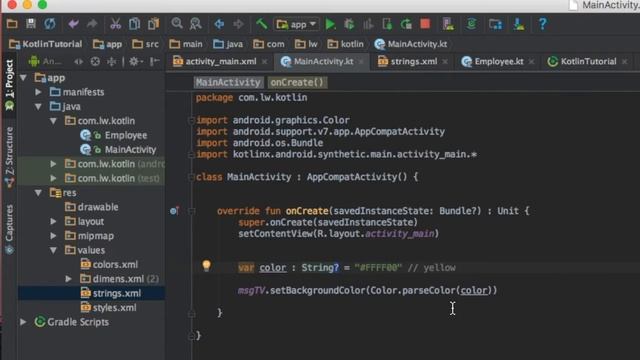Click the Redo arrow icon
The width and height of the screenshot is (640, 360).
pyautogui.click(x=92, y=24)
